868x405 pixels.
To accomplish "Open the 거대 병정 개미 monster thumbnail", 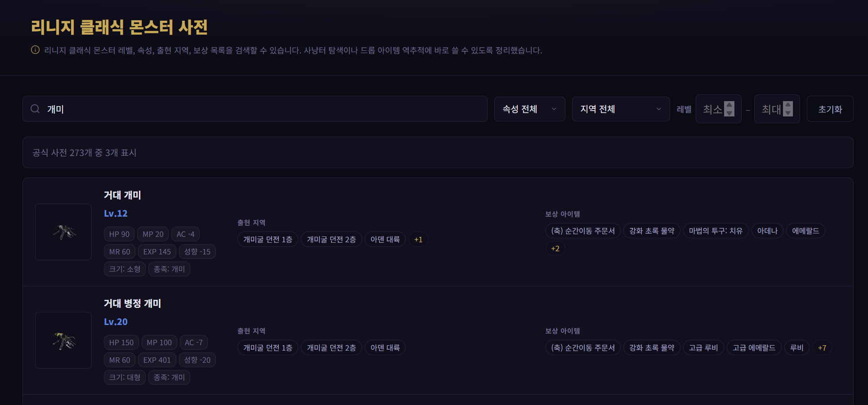I will click(63, 340).
